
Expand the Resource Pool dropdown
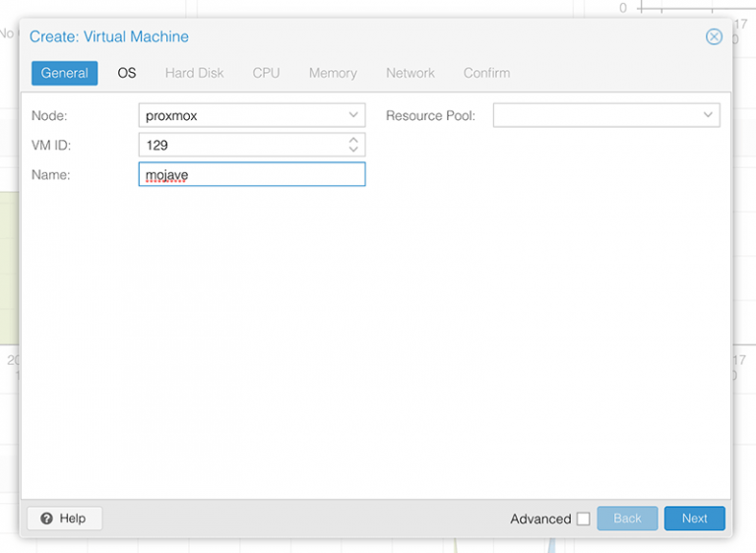pos(708,115)
